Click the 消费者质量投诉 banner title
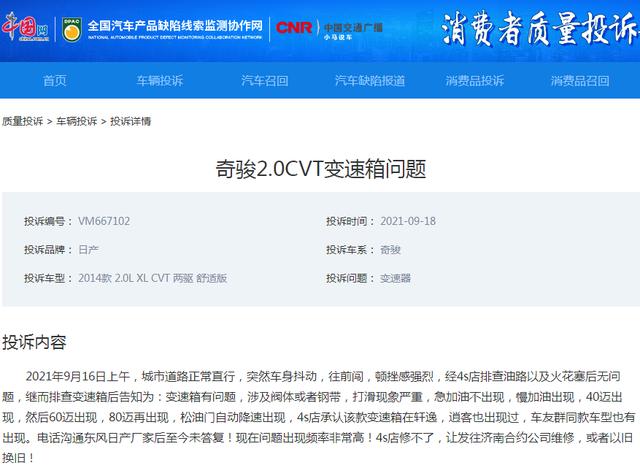The height and width of the screenshot is (468, 640). [540, 29]
